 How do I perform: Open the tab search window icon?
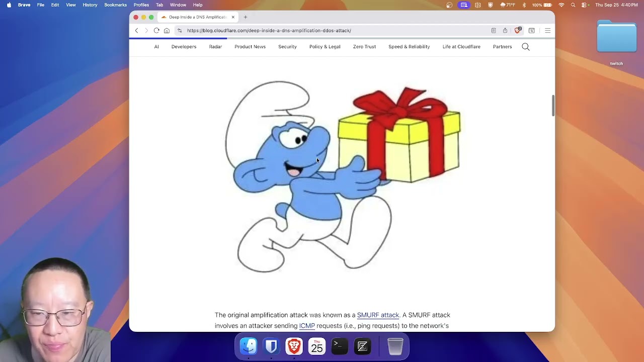pyautogui.click(x=531, y=31)
